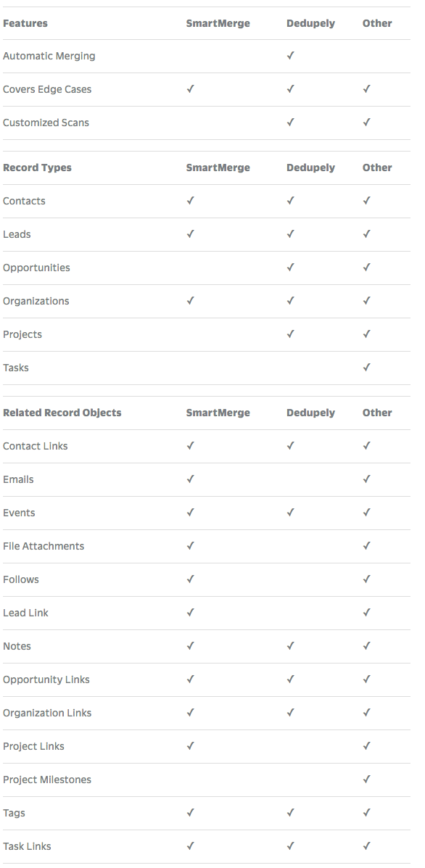
Task: Click Dedupely checkmark for Automatic Merging
Action: (x=291, y=55)
